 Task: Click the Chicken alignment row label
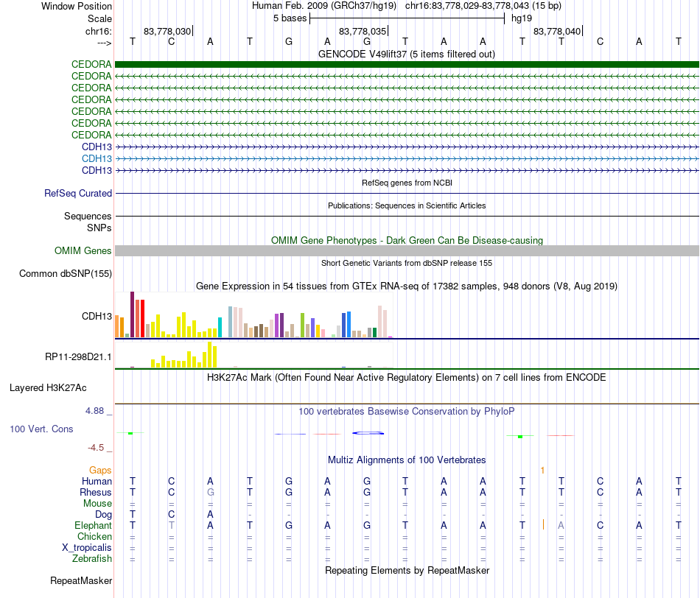[94, 536]
